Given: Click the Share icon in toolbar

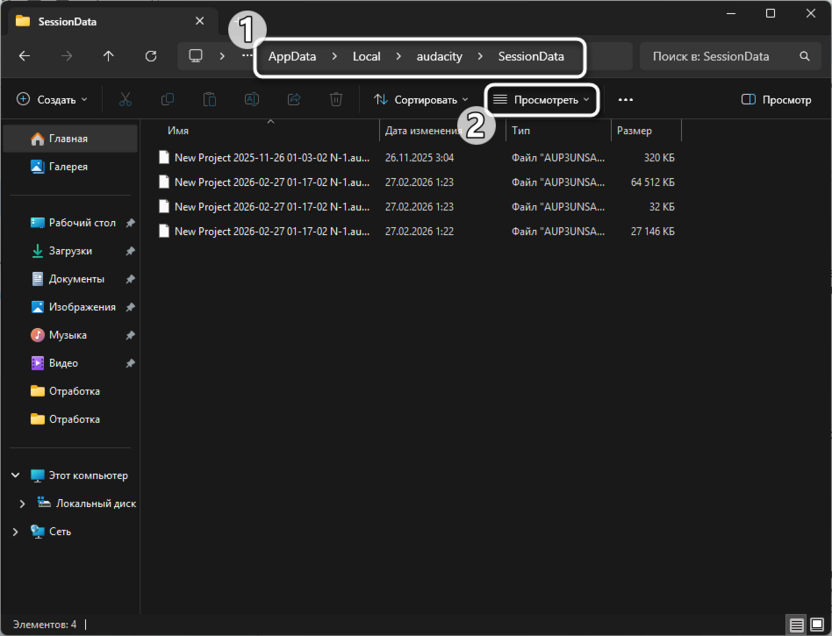Looking at the screenshot, I should coord(294,100).
